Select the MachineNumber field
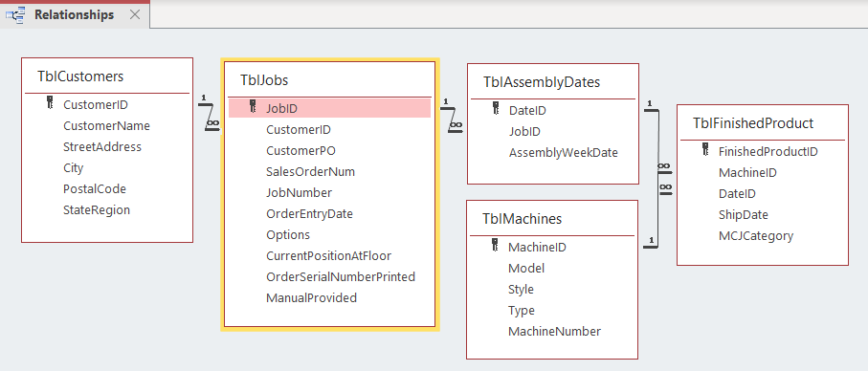The height and width of the screenshot is (371, 868). tap(555, 331)
